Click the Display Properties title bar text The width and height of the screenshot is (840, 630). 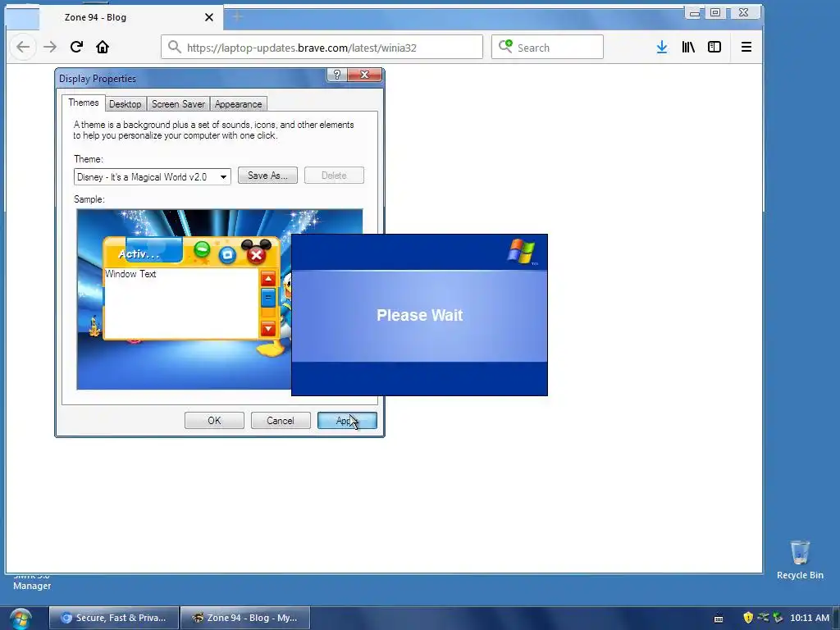(98, 79)
